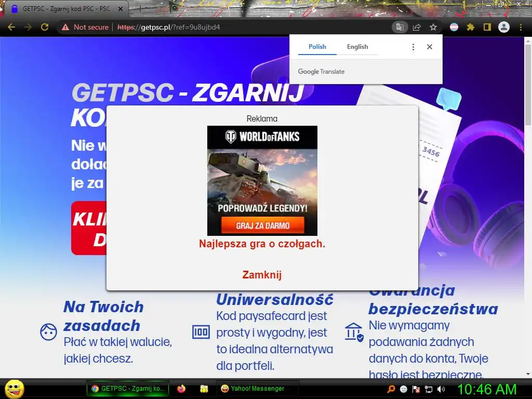
Task: Toggle the browser side panel icon
Action: point(487,27)
